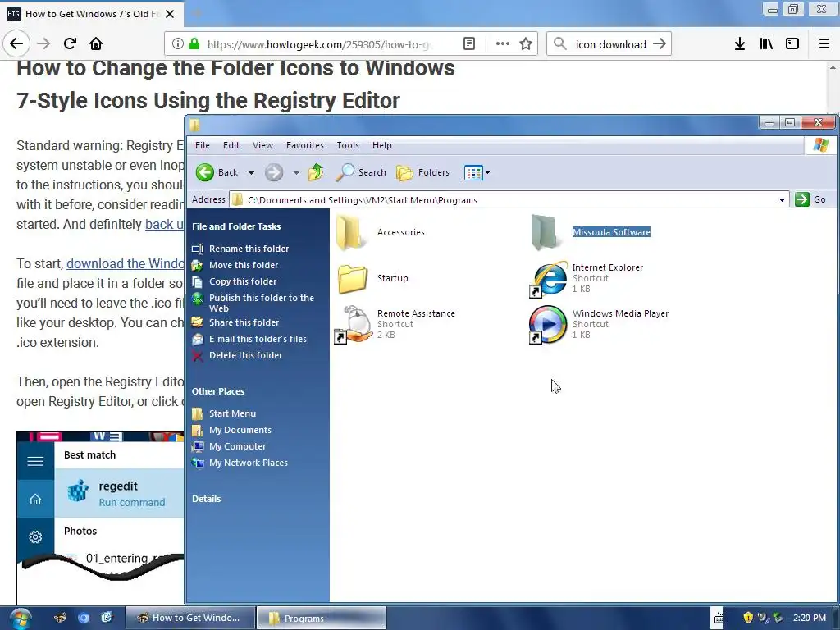Open the View menu in Explorer
The width and height of the screenshot is (840, 630).
coord(263,145)
